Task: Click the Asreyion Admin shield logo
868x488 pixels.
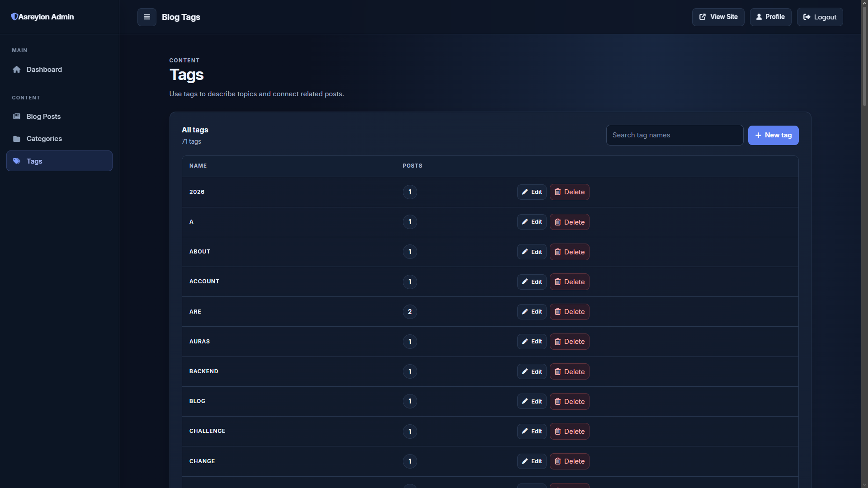Action: tap(14, 17)
